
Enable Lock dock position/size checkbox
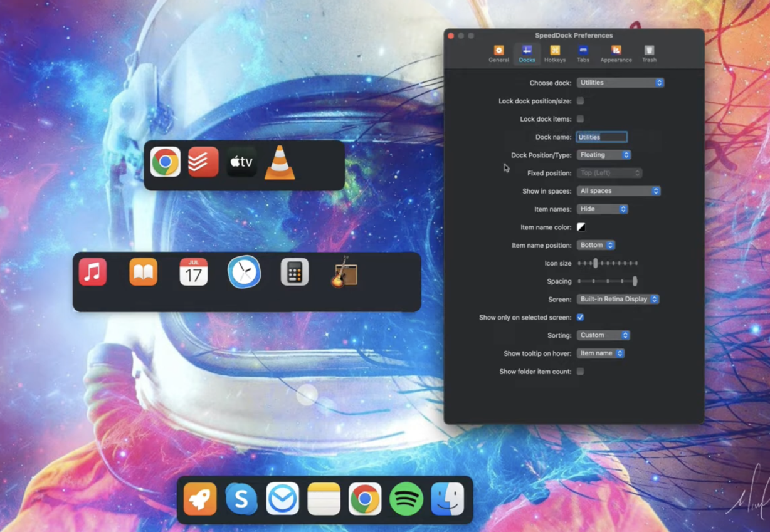(581, 101)
